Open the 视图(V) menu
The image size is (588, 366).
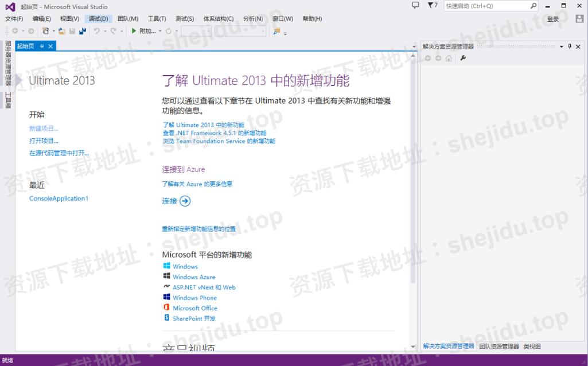click(70, 19)
